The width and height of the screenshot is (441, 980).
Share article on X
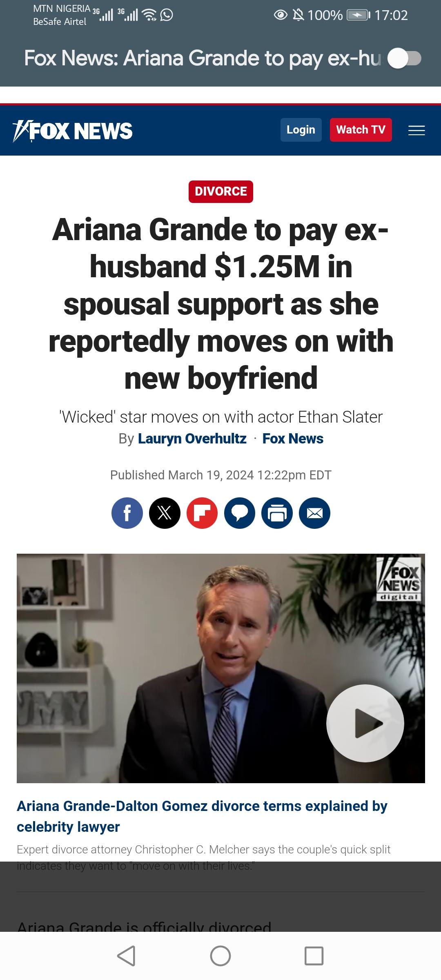click(165, 513)
